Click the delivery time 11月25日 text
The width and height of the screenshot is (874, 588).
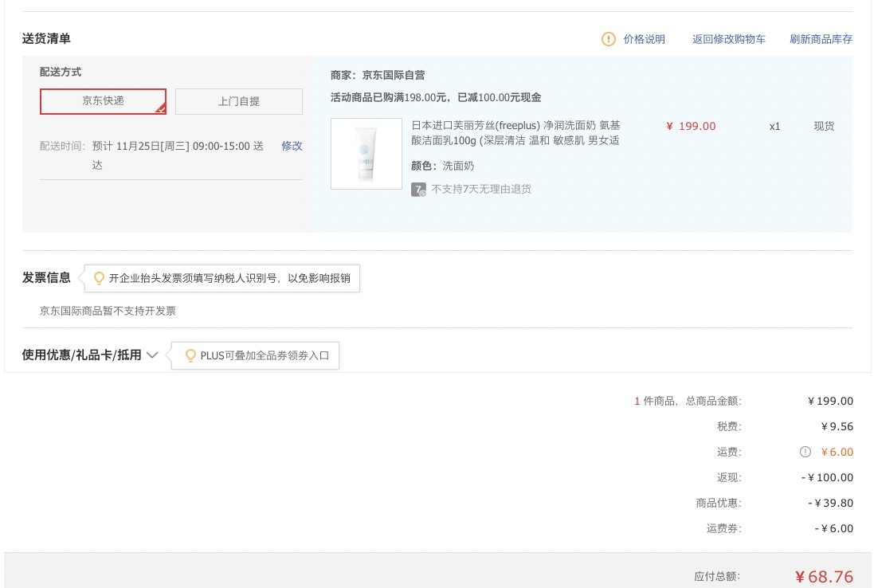pos(178,155)
